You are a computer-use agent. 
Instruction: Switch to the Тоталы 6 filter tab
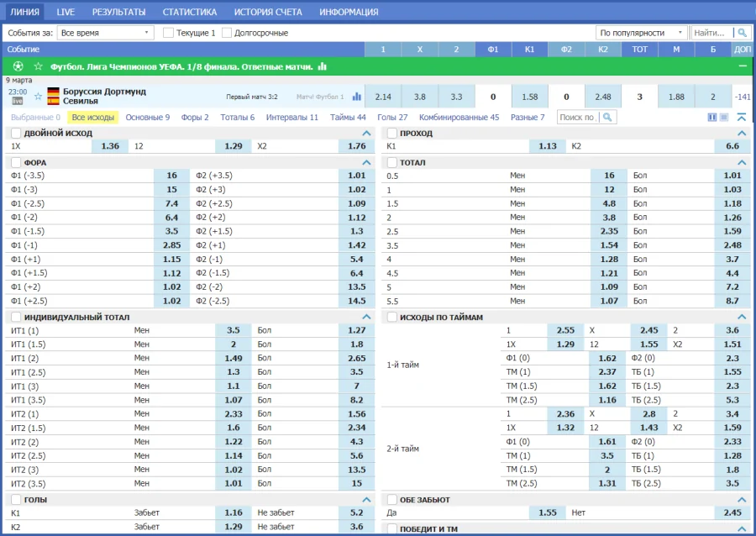tap(237, 118)
